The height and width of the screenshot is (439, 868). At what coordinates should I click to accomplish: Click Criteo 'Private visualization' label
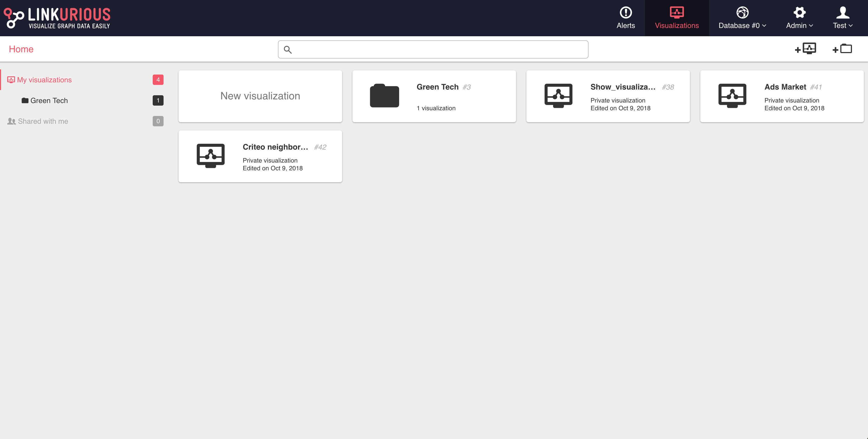click(x=270, y=160)
